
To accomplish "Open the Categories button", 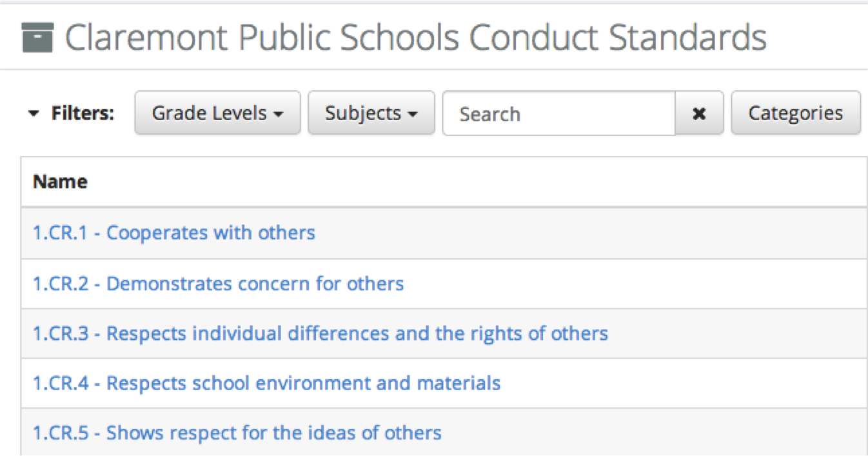I will (796, 113).
